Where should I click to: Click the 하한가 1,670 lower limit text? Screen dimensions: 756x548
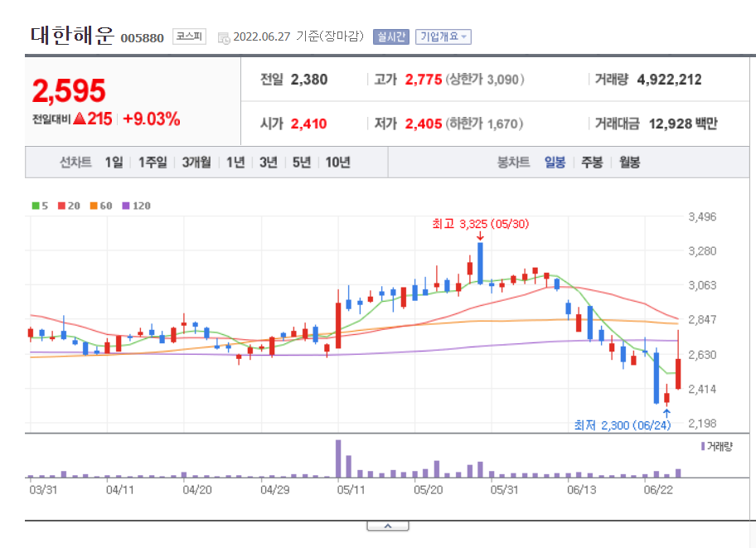[484, 124]
